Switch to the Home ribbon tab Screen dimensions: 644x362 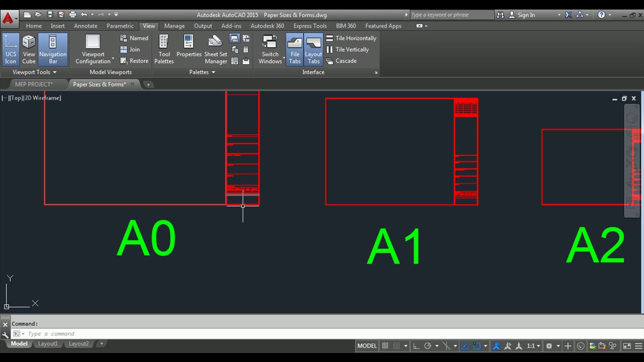tap(34, 26)
